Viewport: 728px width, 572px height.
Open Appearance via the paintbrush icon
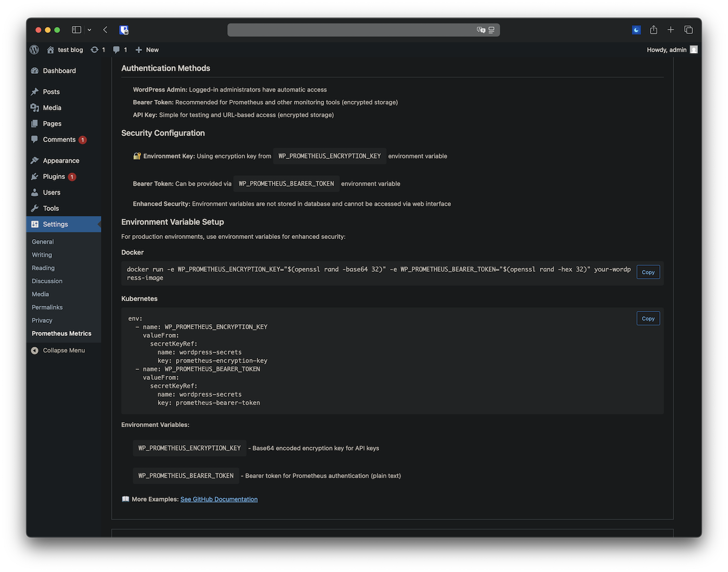tap(34, 160)
